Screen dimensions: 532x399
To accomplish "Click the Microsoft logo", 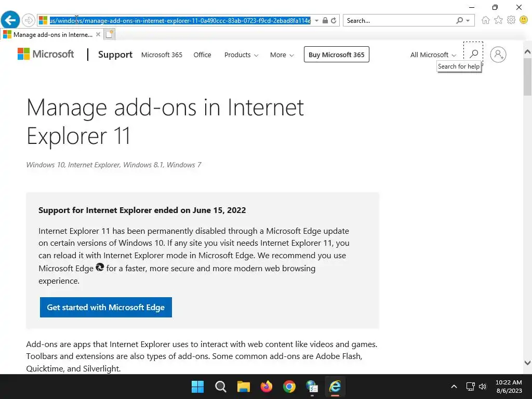I will click(x=46, y=54).
